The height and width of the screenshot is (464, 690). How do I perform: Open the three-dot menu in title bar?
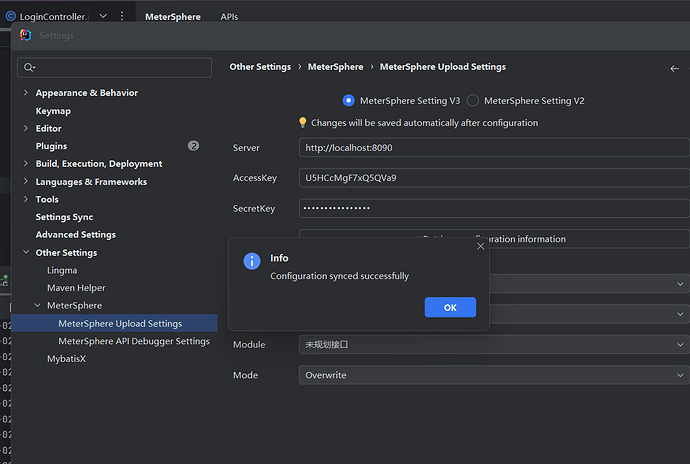(122, 17)
